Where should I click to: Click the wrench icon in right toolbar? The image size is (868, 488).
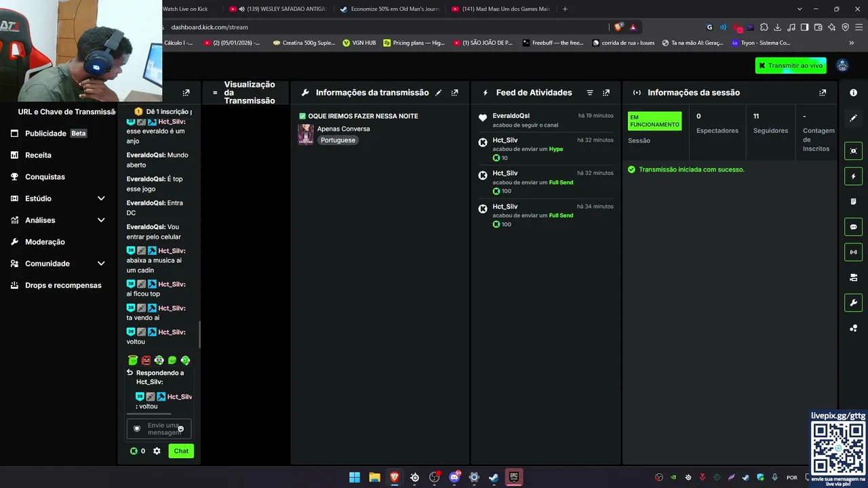click(853, 303)
